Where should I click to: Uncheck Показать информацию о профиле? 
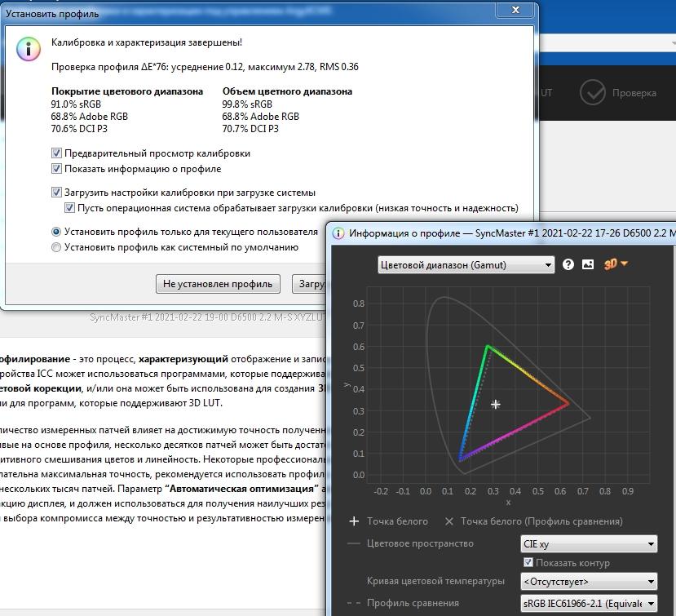point(56,169)
